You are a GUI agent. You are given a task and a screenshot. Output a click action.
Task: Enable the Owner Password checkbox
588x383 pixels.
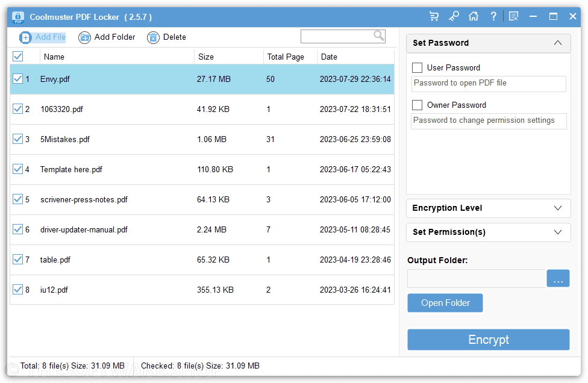(417, 105)
